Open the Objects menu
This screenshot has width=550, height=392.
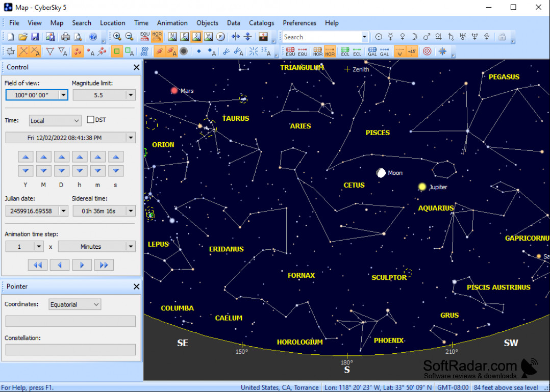coord(207,23)
